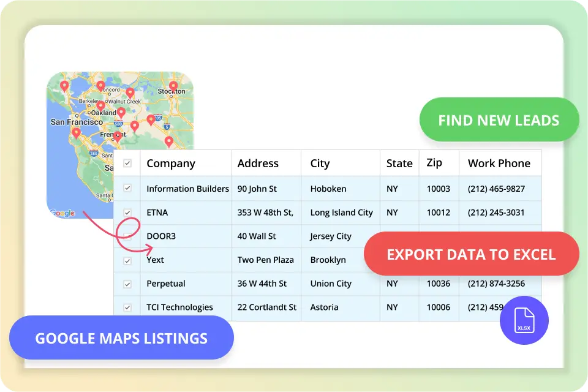Image resolution: width=588 pixels, height=392 pixels.
Task: Click the XLSX file export icon
Action: click(x=524, y=320)
